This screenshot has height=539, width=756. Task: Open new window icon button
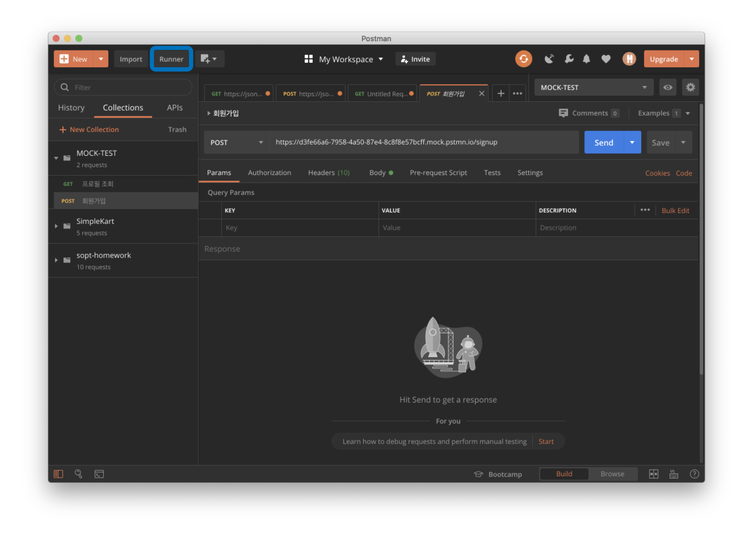209,59
